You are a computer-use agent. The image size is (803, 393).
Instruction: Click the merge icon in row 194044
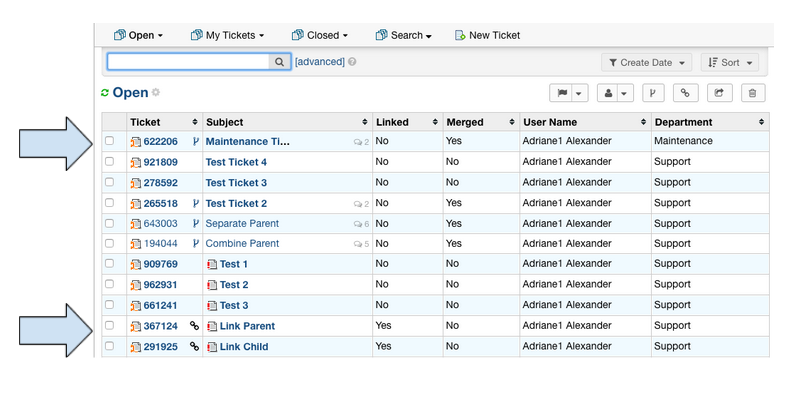[195, 243]
